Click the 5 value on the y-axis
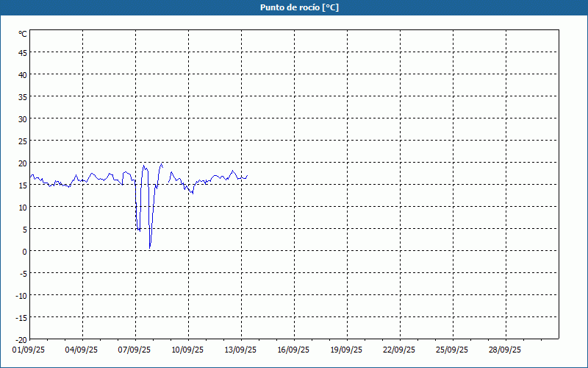588x368 pixels. (x=25, y=230)
